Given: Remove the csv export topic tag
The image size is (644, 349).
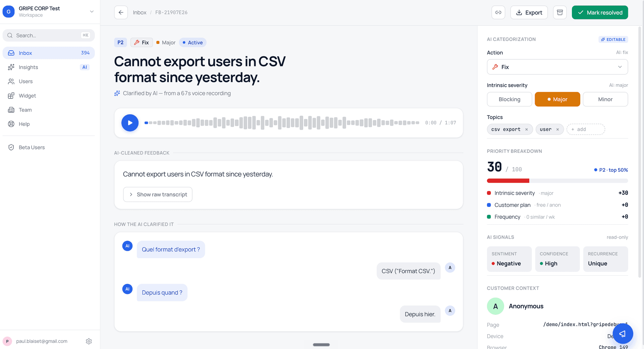Looking at the screenshot, I should (527, 129).
